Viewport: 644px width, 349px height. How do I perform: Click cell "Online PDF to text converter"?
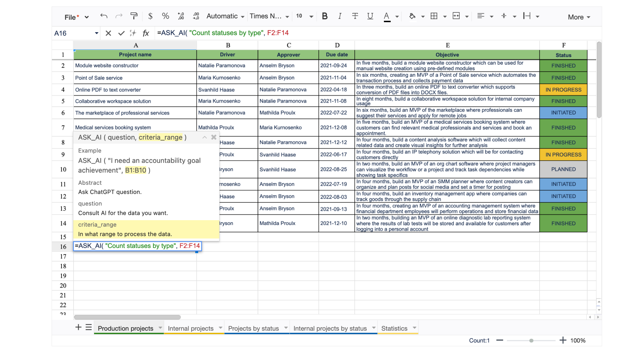click(x=135, y=90)
